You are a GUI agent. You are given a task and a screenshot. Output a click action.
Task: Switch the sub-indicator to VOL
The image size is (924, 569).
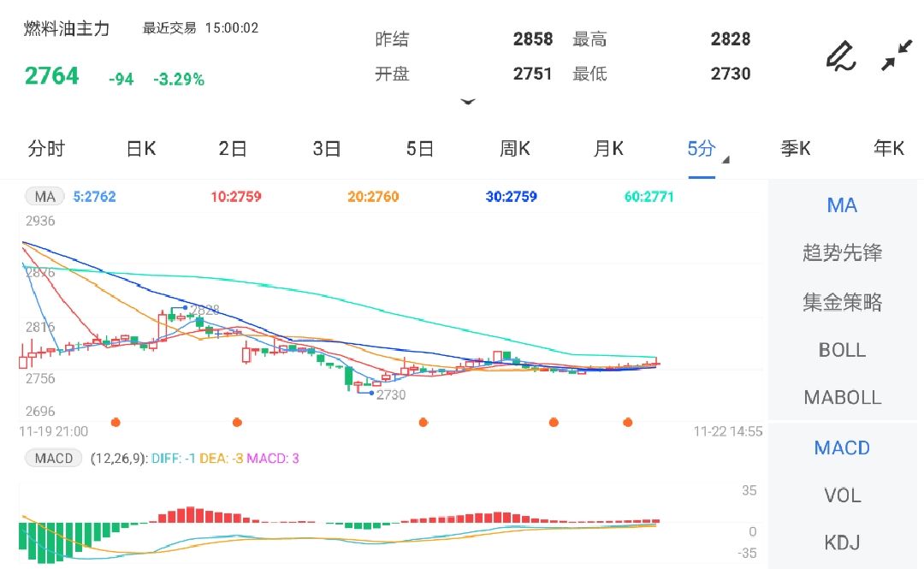pyautogui.click(x=841, y=495)
